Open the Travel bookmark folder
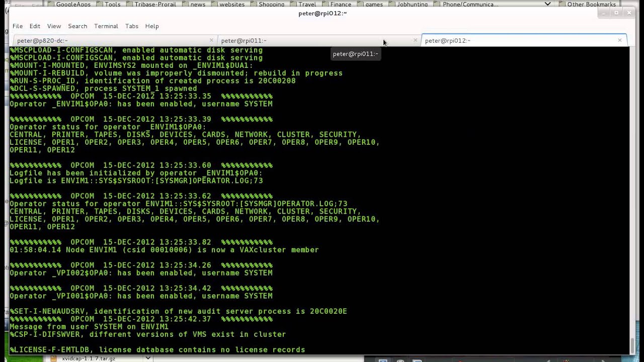The image size is (644, 362). click(x=302, y=4)
